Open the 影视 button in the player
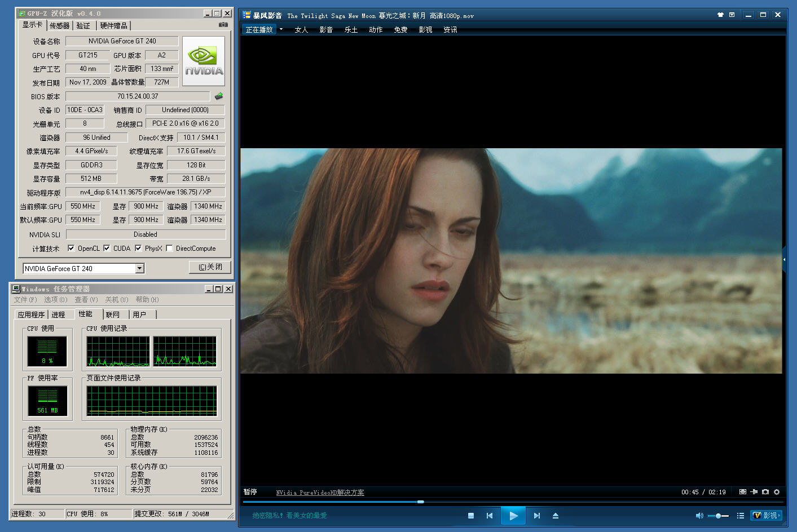Screen dimensions: 797x532 [x=766, y=516]
